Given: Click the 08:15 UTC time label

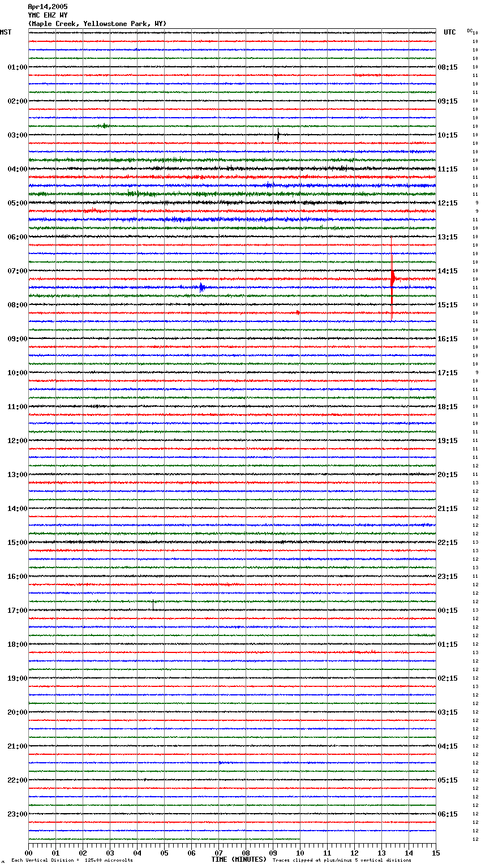Looking at the screenshot, I should 448,67.
